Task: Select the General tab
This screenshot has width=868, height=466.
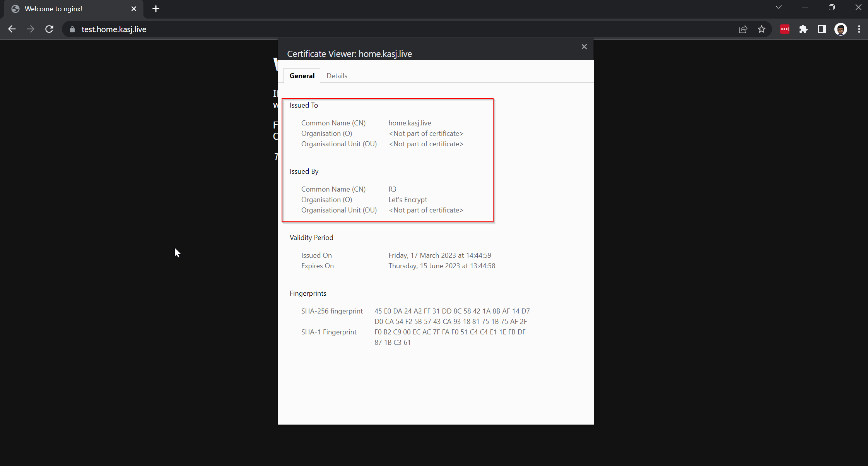Action: 302,76
